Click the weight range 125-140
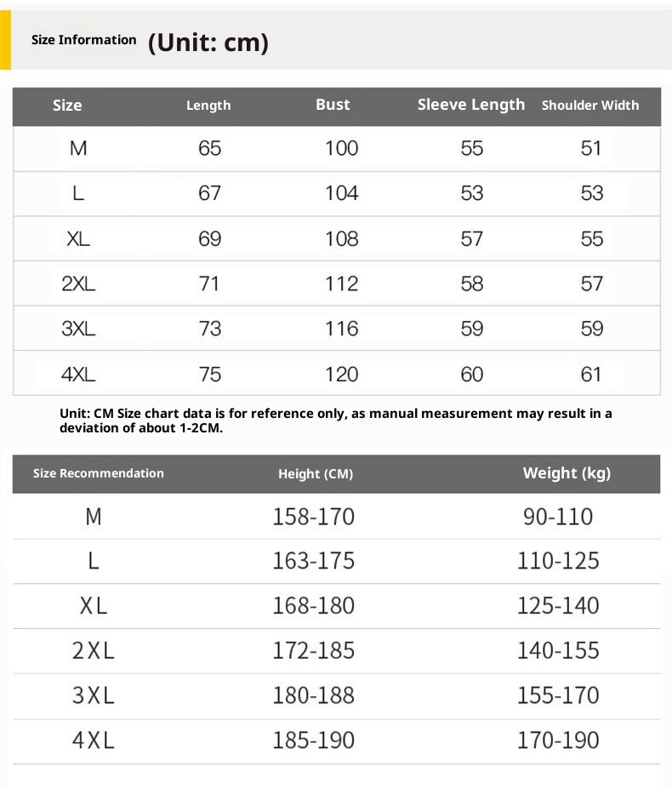Image resolution: width=672 pixels, height=789 pixels. tap(558, 606)
